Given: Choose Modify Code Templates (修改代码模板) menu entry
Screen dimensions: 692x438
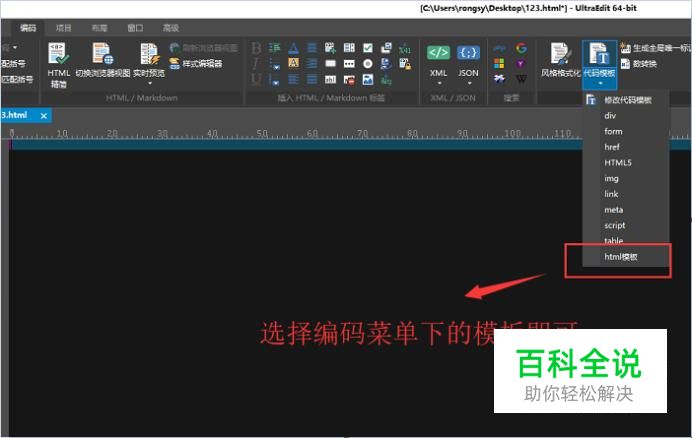Looking at the screenshot, I should click(x=626, y=100).
